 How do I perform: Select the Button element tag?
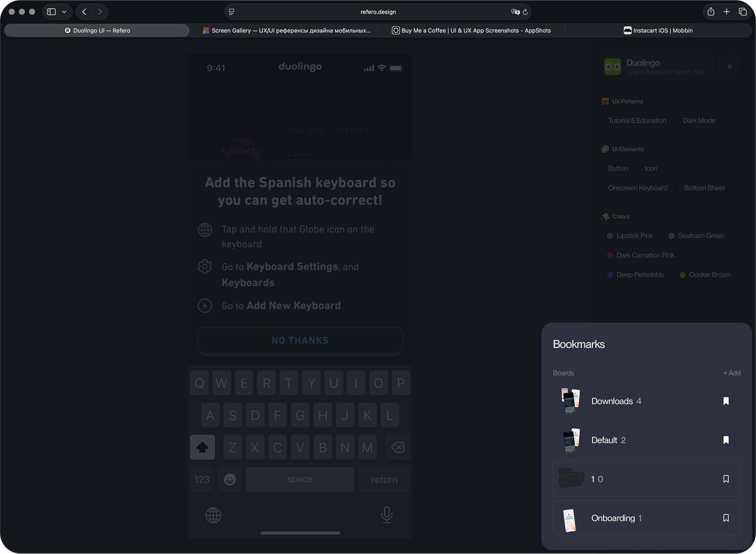[618, 168]
